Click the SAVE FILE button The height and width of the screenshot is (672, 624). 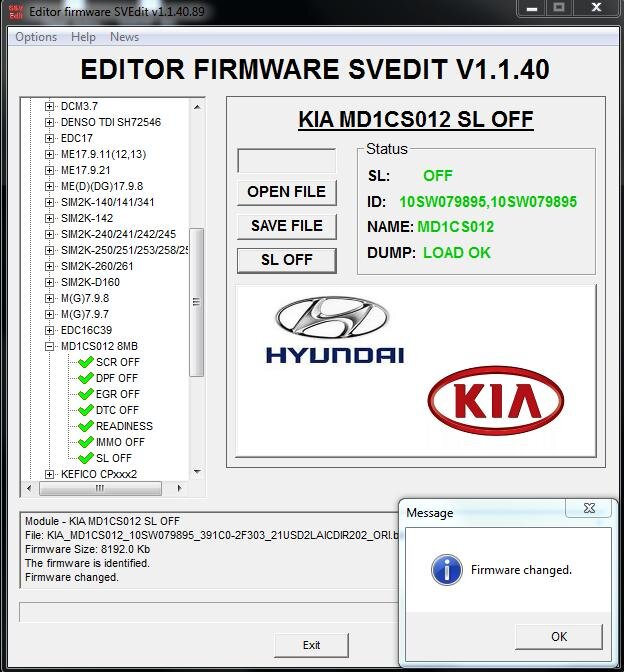point(287,226)
